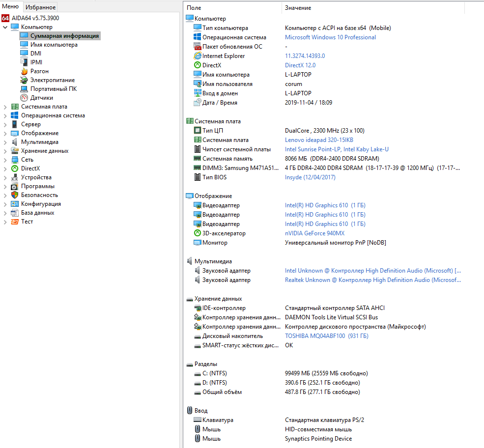Viewport: 484px width, 448px height.
Task: Expand the Отображение tree node
Action: tap(5, 134)
